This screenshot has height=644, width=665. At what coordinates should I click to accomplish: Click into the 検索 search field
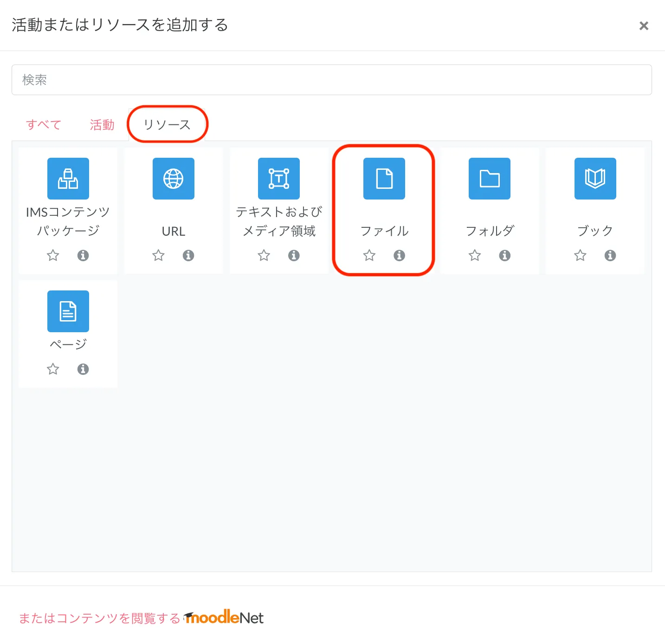pyautogui.click(x=331, y=80)
